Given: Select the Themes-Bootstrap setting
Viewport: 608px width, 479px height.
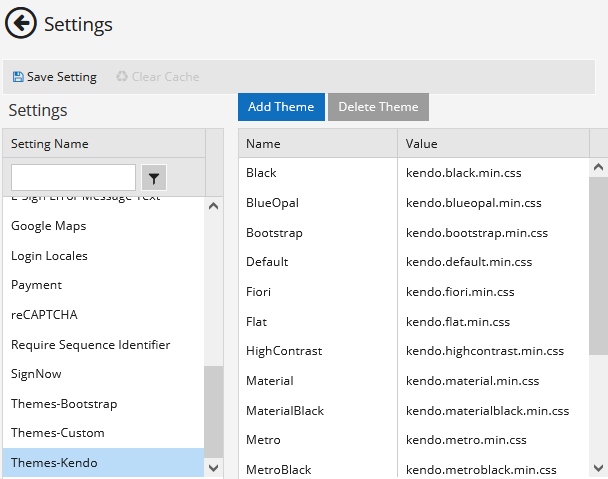Looking at the screenshot, I should pyautogui.click(x=64, y=404).
